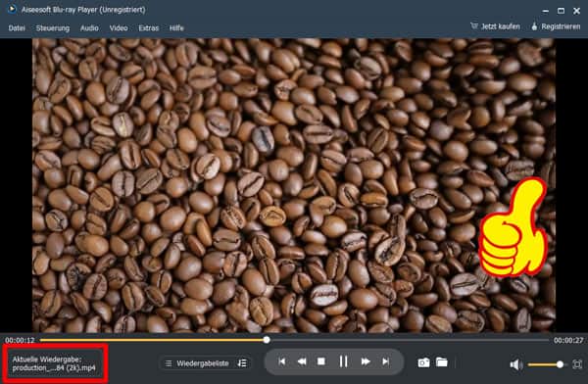Click the elapsed time 00:00:12
Image resolution: width=588 pixels, height=384 pixels.
[20, 341]
